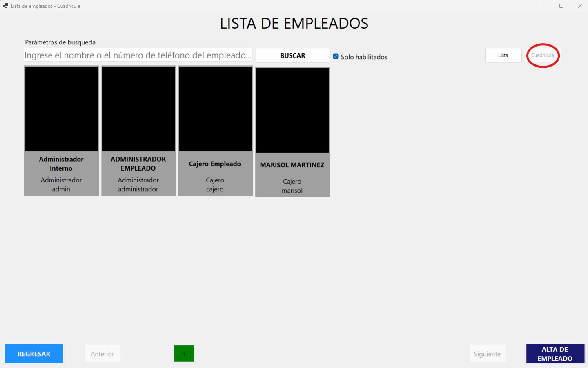Click ALTA DE EMPLEADO to add employee
Screen dimensions: 588x368
click(555, 354)
